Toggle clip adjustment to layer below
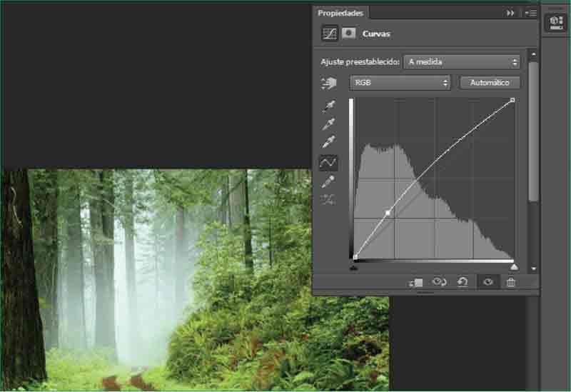Image resolution: width=571 pixels, height=392 pixels. (416, 283)
